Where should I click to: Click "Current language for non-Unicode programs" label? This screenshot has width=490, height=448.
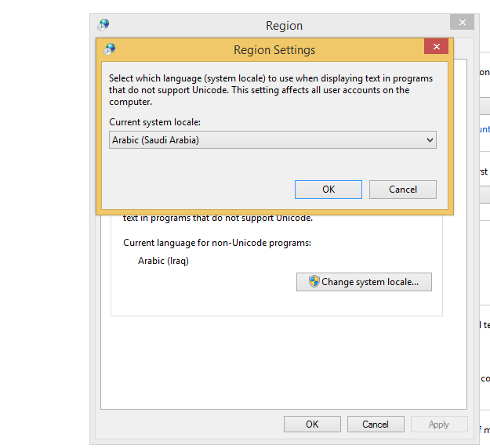(217, 243)
